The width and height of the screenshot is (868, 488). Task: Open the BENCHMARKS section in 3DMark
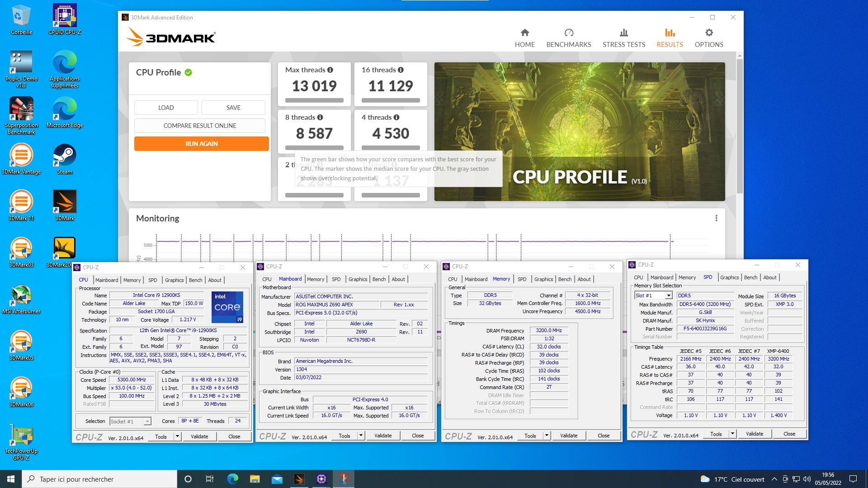(x=568, y=38)
